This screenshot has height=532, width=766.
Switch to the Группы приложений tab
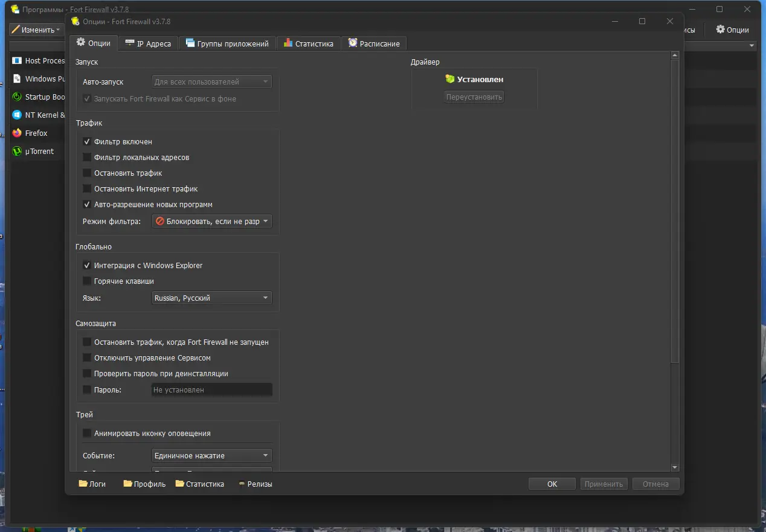point(227,43)
